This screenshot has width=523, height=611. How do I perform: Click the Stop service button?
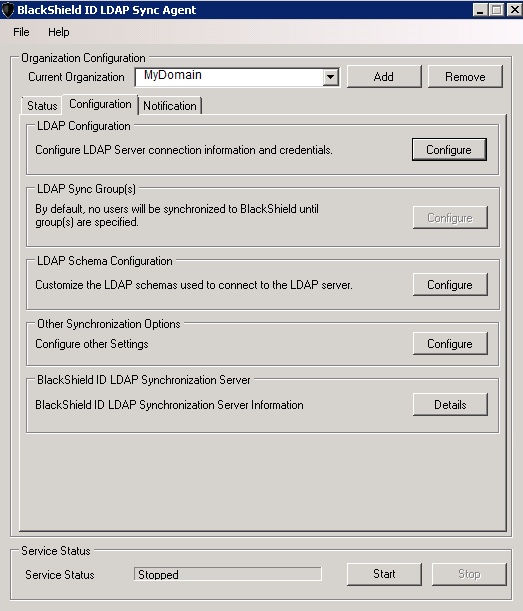click(x=469, y=574)
